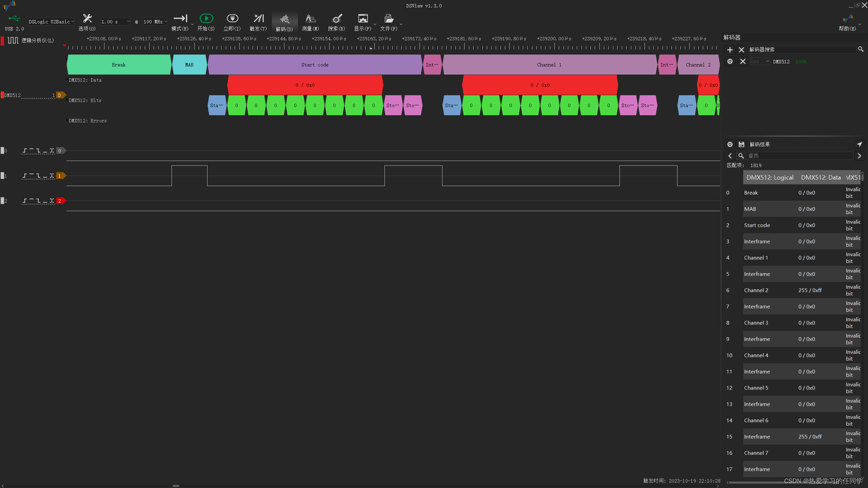Remove the DMX512 decoder with X
This screenshot has width=868, height=488.
[743, 61]
